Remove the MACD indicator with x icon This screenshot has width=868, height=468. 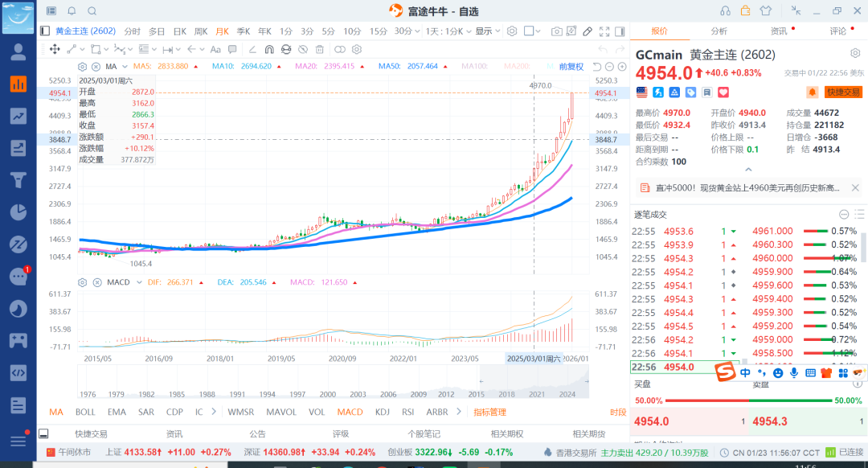[x=97, y=282]
